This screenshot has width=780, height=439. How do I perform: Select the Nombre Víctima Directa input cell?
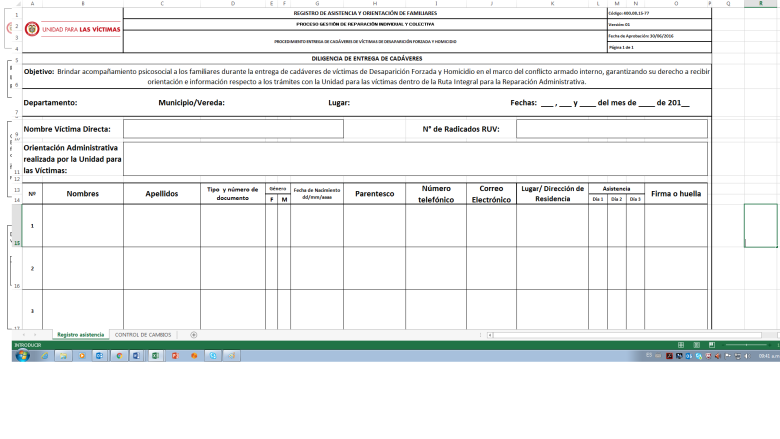(x=233, y=129)
